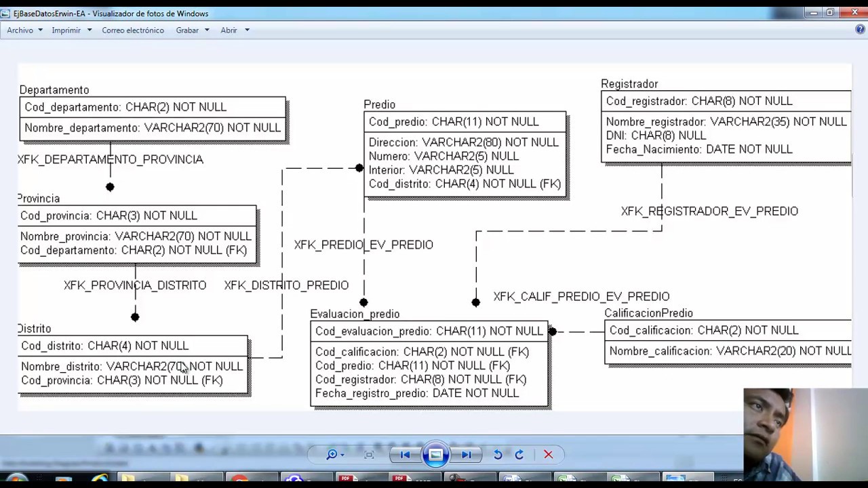
Task: Click the Fecha_registro_predio DATE row
Action: (417, 393)
